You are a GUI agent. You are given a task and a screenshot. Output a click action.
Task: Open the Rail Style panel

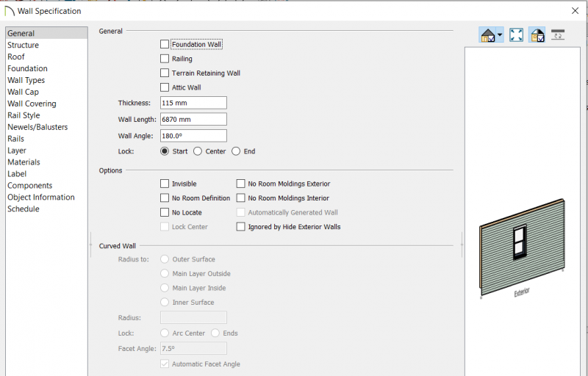[24, 115]
